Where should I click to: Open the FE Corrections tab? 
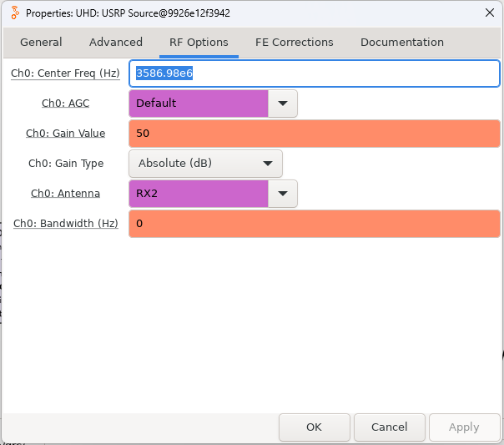(x=294, y=42)
